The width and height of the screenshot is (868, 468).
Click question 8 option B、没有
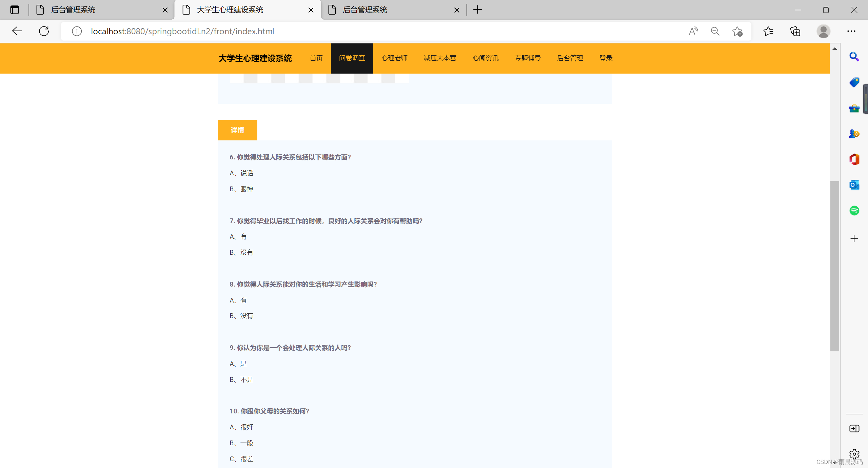241,316
